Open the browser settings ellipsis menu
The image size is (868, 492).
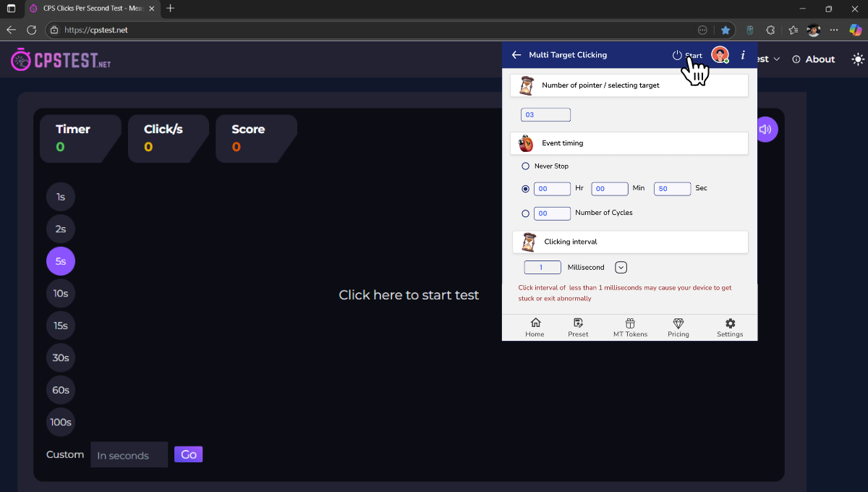coord(834,30)
